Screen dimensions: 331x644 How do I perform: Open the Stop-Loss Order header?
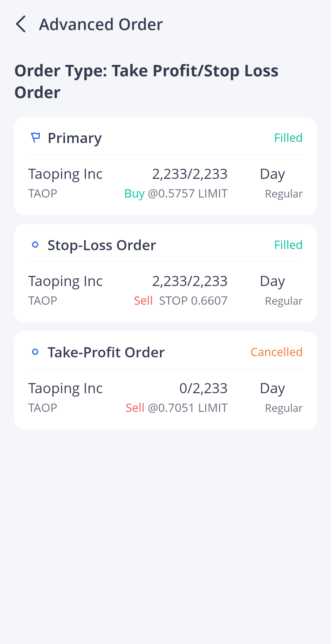click(x=102, y=245)
